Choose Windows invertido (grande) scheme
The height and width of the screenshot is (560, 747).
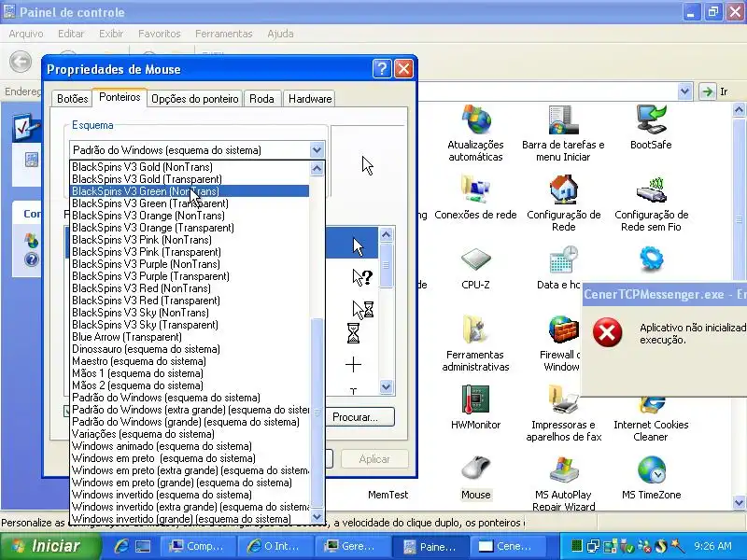coord(190,519)
